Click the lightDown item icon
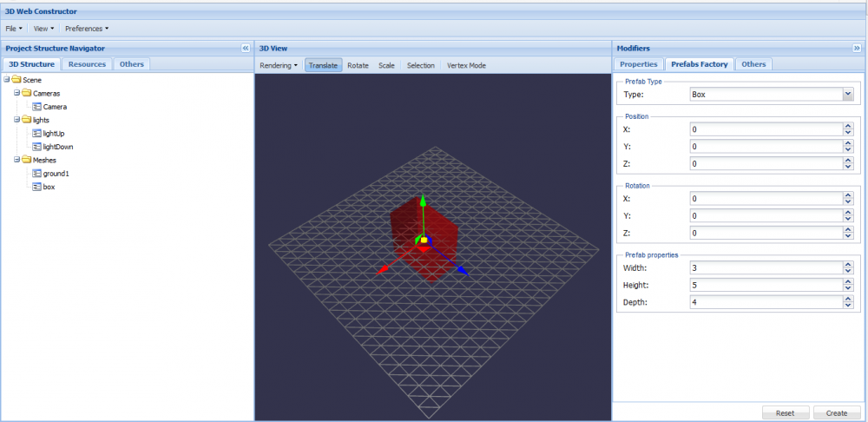 [37, 147]
